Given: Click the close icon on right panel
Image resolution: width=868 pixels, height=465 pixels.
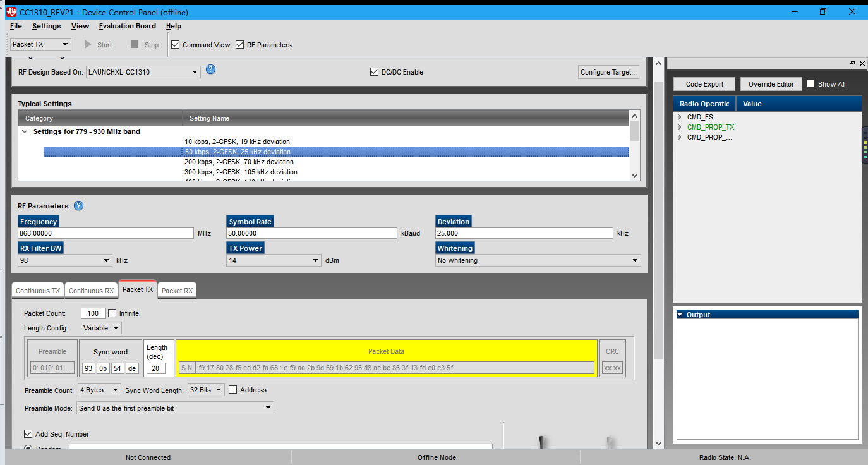Looking at the screenshot, I should [x=861, y=64].
